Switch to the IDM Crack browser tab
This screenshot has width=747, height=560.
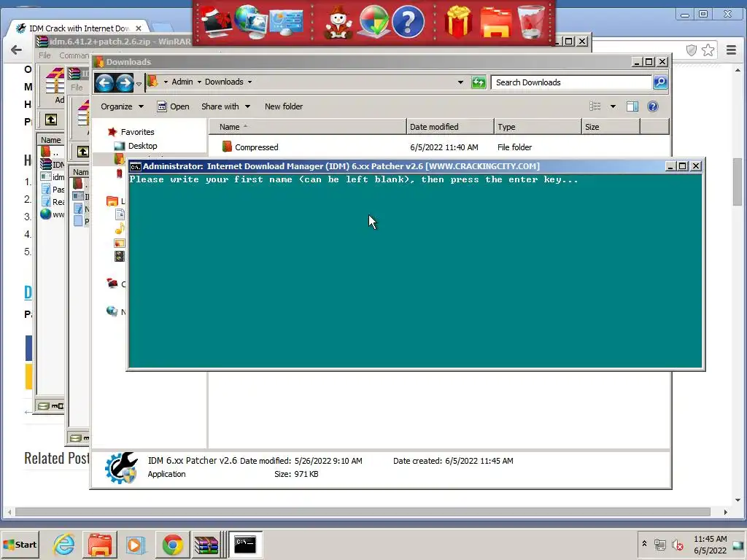79,28
